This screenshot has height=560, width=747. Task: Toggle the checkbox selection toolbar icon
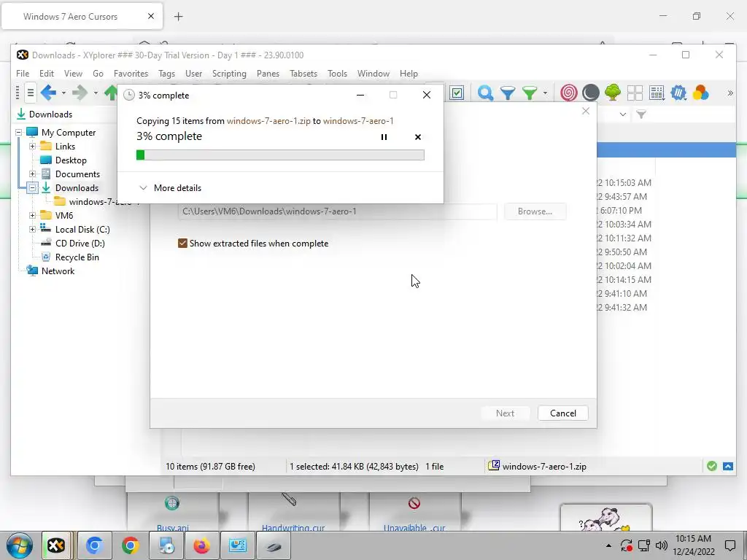coord(457,93)
